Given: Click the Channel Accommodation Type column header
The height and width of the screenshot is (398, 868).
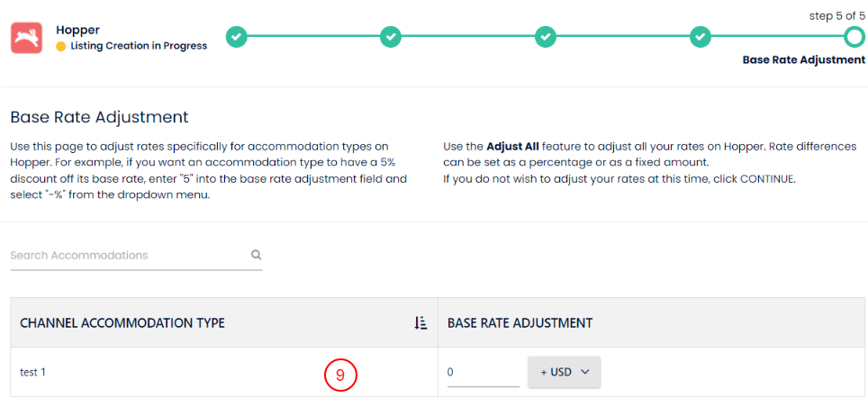Looking at the screenshot, I should (x=122, y=323).
